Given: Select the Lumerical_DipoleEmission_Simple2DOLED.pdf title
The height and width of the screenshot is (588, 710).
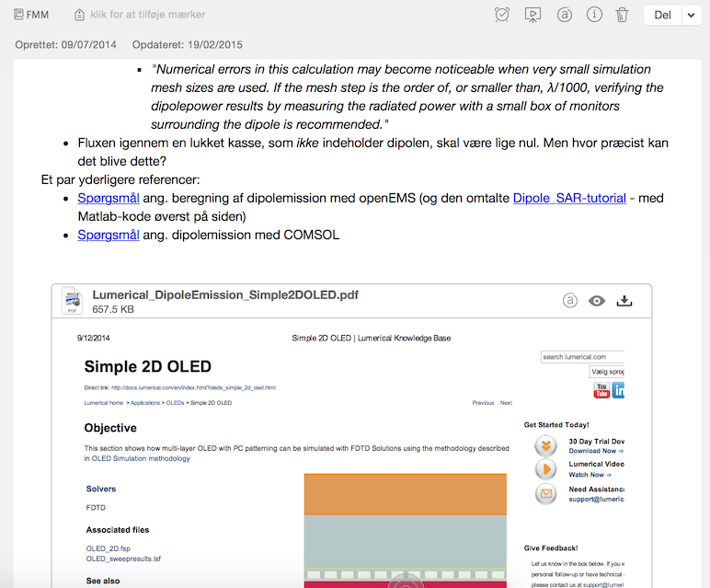Looking at the screenshot, I should (x=225, y=294).
